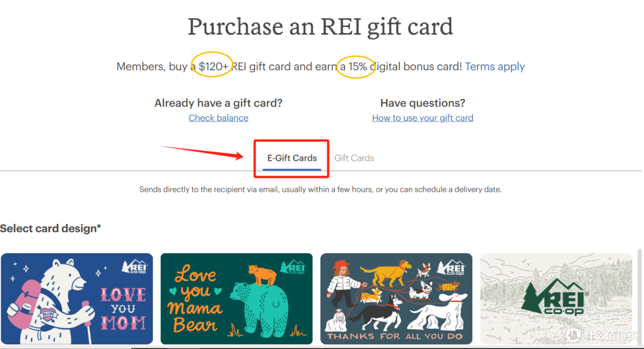
Task: Choose the Love you Mama Bear card design
Action: (x=237, y=298)
